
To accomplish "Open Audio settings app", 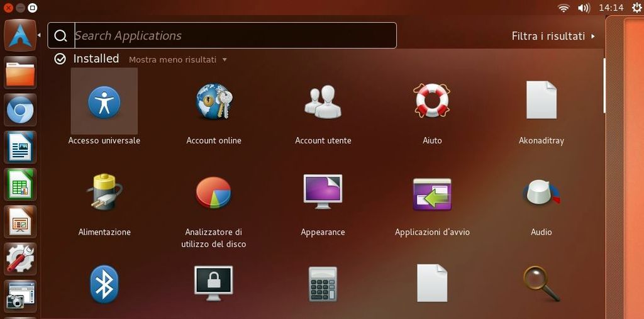I will click(x=541, y=193).
